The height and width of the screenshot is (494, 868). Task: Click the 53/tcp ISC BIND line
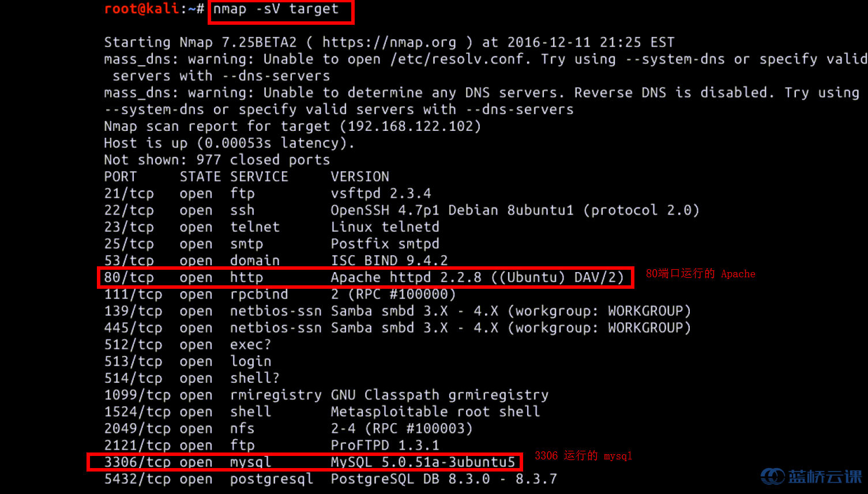point(276,261)
